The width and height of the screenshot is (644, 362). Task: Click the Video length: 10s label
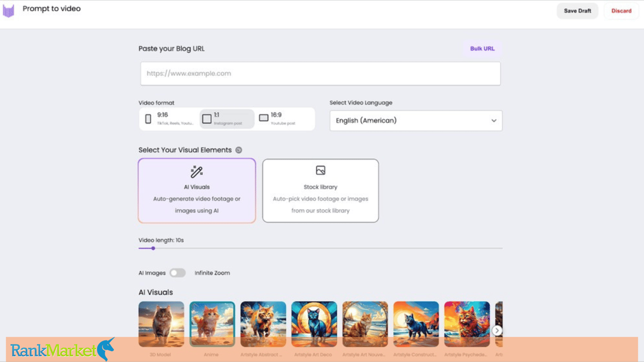tap(161, 240)
